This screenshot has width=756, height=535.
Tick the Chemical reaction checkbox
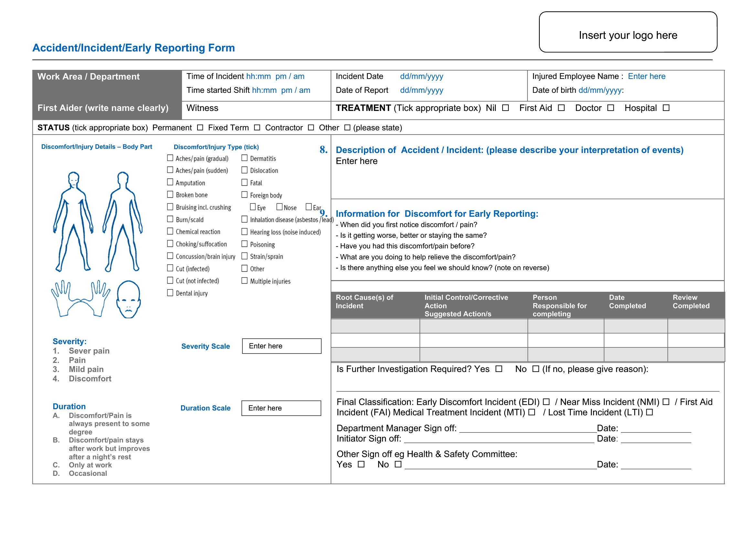coord(170,231)
